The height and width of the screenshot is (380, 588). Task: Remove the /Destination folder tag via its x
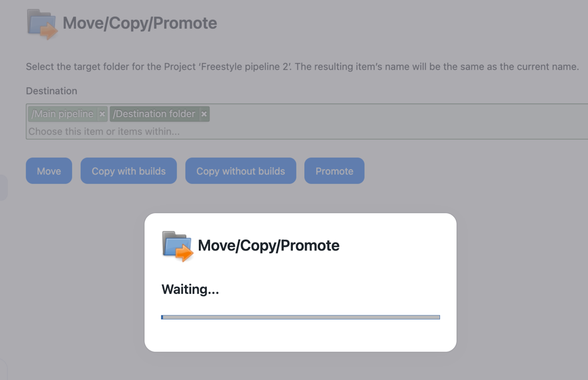pos(204,114)
